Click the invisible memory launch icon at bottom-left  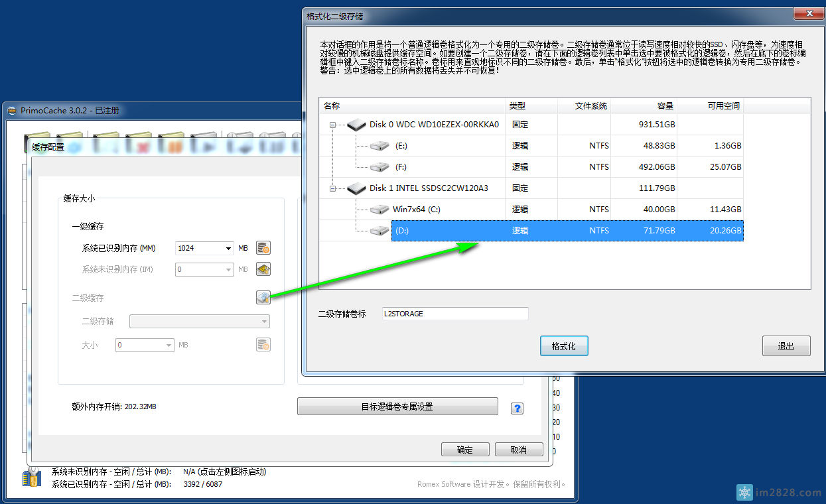[32, 477]
